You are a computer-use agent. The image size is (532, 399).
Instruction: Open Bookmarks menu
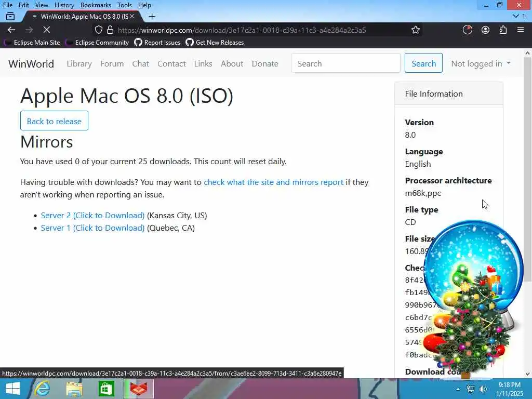pyautogui.click(x=96, y=5)
